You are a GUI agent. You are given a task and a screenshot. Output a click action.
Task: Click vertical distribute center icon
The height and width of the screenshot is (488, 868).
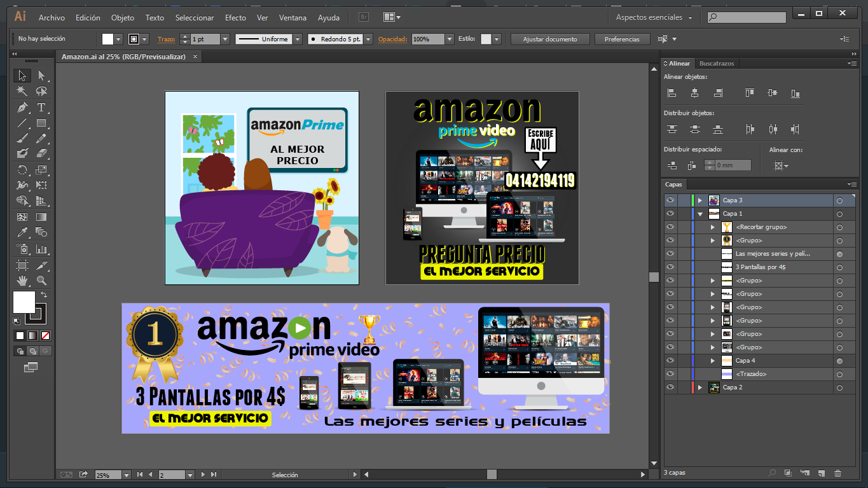pos(694,129)
